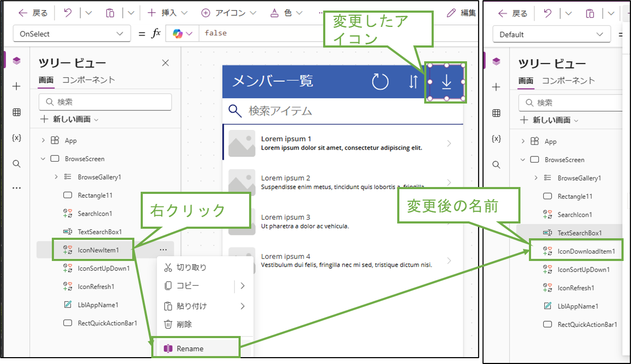Switch to コンポーネント tab in left tree view

coord(88,80)
